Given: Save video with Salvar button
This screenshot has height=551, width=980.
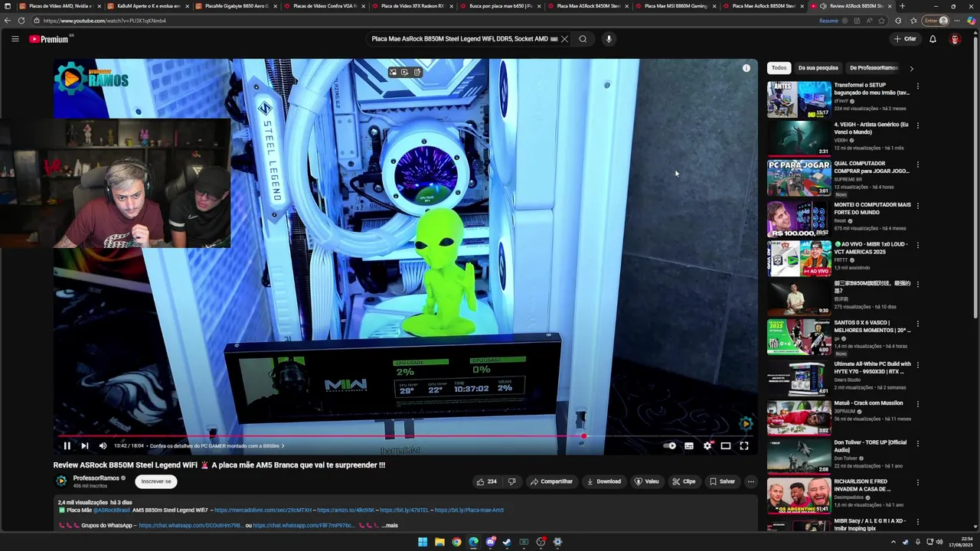Looking at the screenshot, I should coord(722,481).
